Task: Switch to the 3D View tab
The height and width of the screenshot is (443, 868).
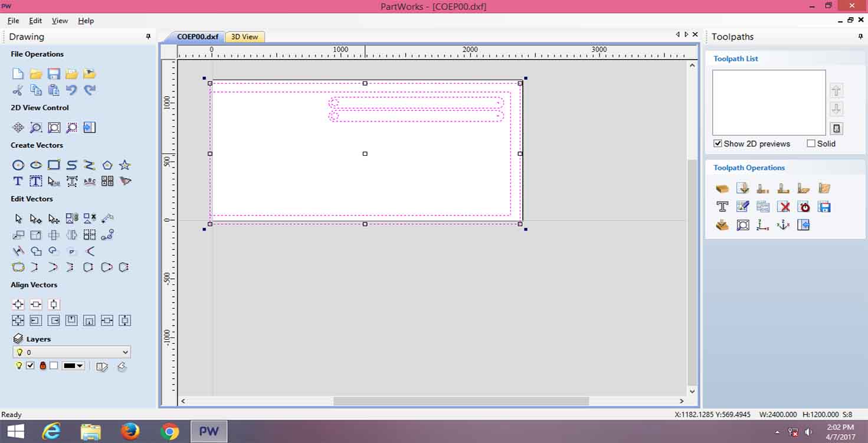Action: (x=244, y=37)
